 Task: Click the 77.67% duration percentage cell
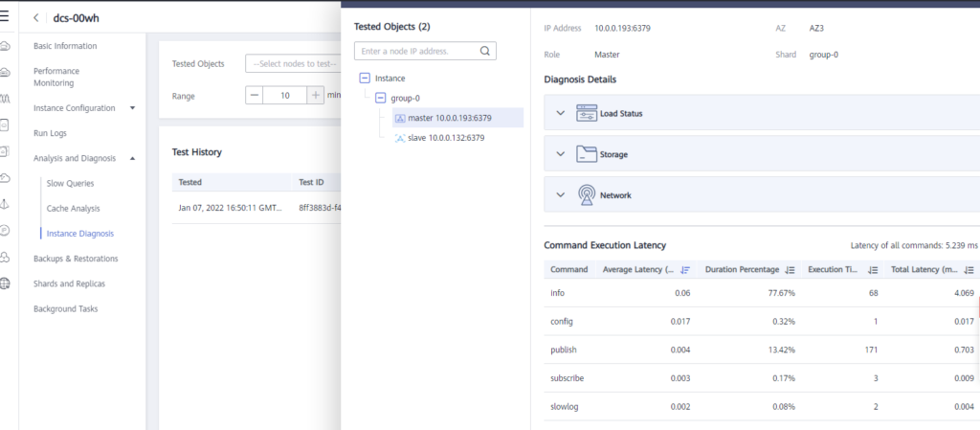781,292
